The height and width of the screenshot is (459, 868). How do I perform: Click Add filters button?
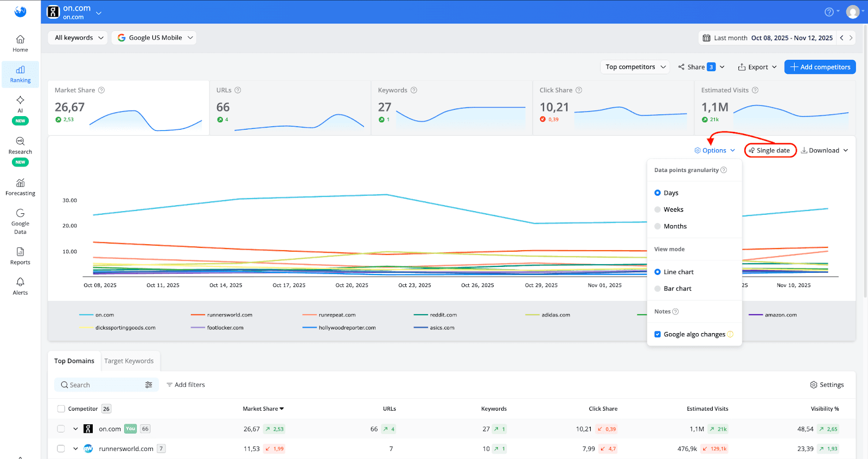click(x=186, y=385)
